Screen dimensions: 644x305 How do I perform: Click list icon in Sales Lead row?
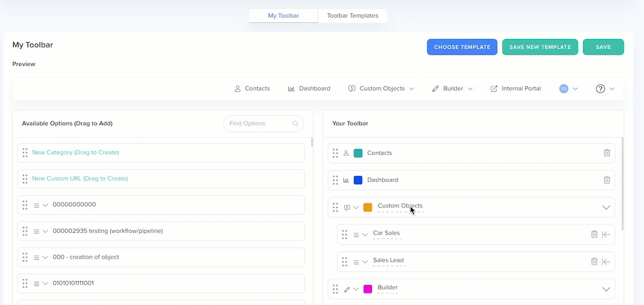pyautogui.click(x=356, y=262)
